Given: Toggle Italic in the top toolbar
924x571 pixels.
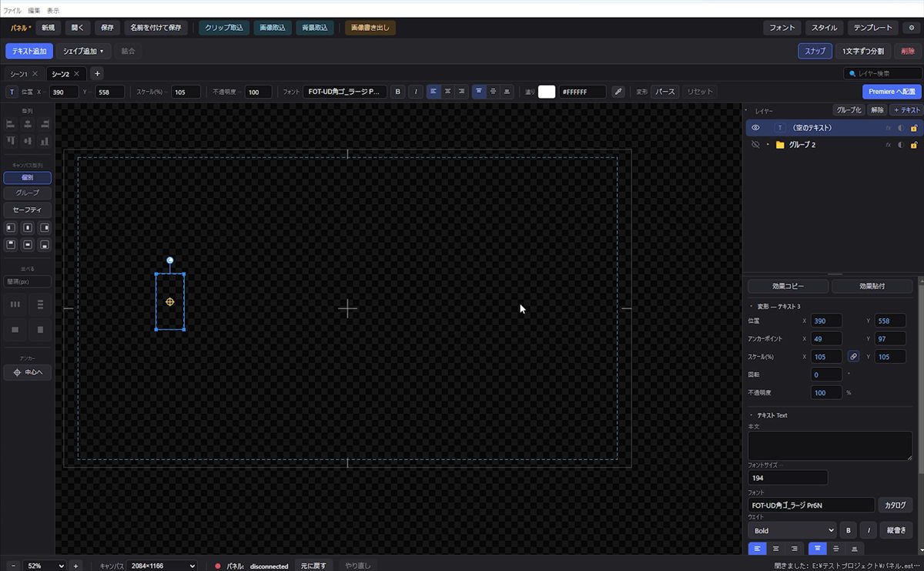Looking at the screenshot, I should pyautogui.click(x=416, y=92).
